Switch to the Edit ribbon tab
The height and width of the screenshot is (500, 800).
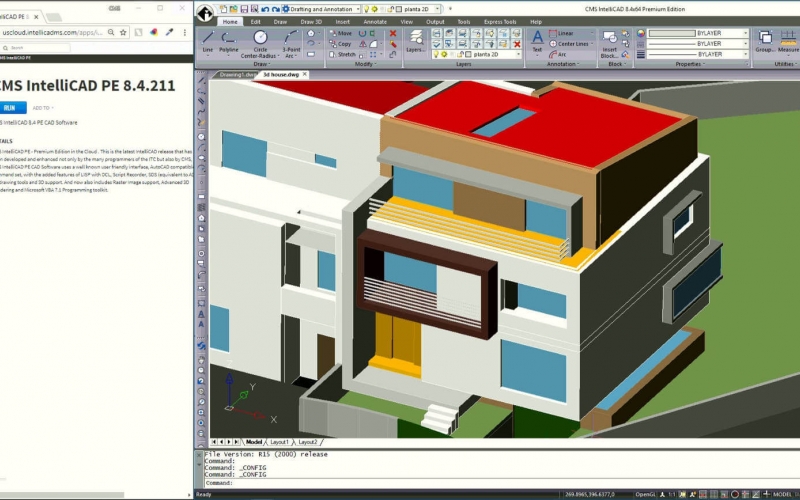pyautogui.click(x=256, y=22)
